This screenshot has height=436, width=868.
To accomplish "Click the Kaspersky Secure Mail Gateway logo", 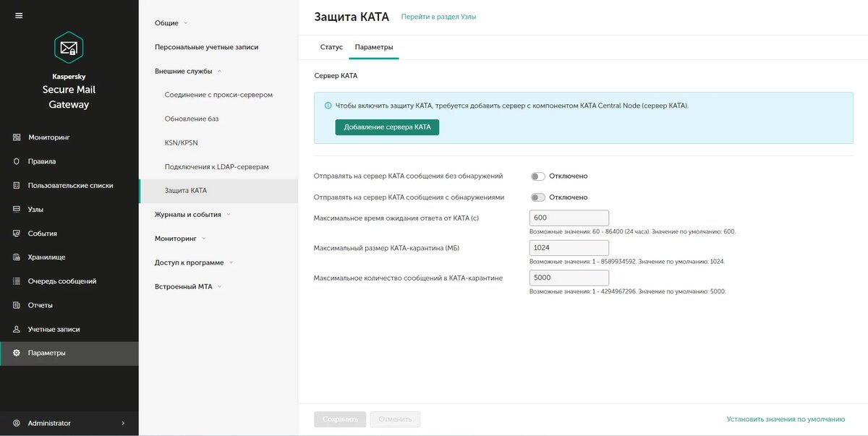I will (x=69, y=48).
